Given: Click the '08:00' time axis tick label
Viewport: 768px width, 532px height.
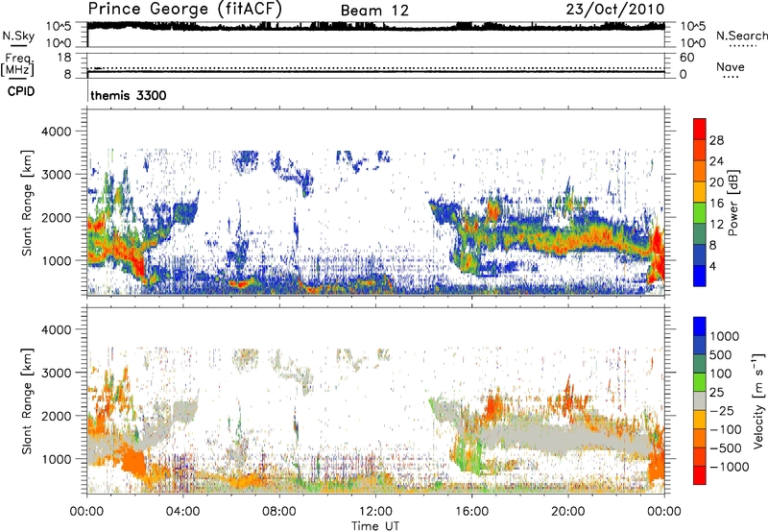Looking at the screenshot, I should click(x=279, y=512).
